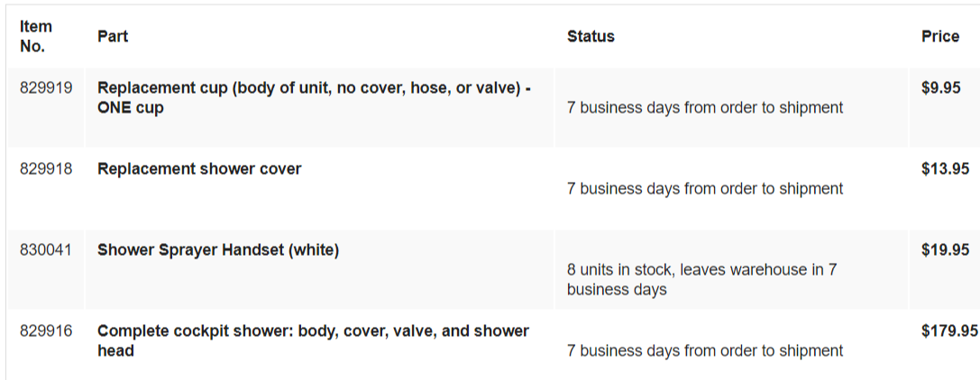Click the Replacement cup shipment status text
This screenshot has height=380, width=980.
click(x=705, y=108)
